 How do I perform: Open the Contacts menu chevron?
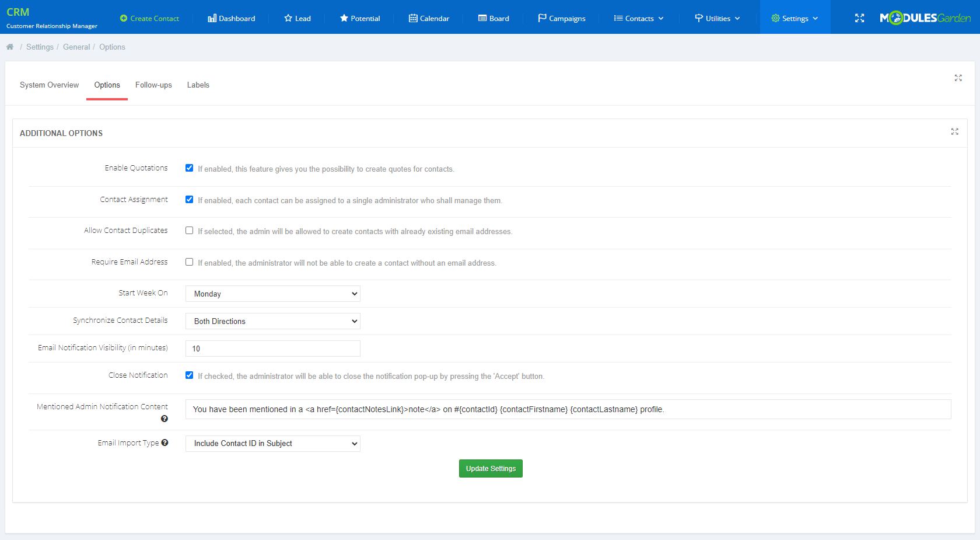click(x=661, y=18)
